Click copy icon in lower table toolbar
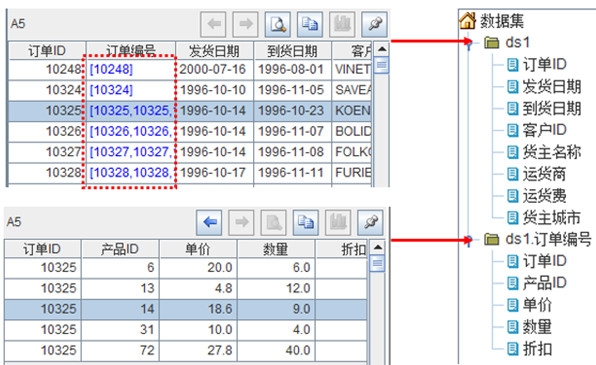Viewport: 596px width, 365px height. (x=306, y=222)
